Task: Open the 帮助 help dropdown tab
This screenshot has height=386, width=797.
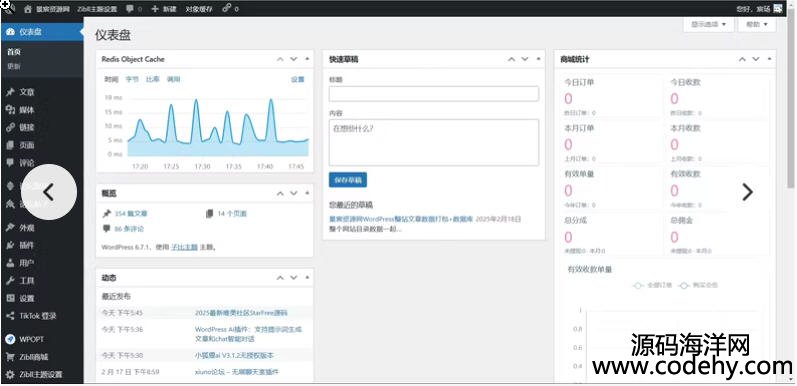Action: [x=756, y=24]
